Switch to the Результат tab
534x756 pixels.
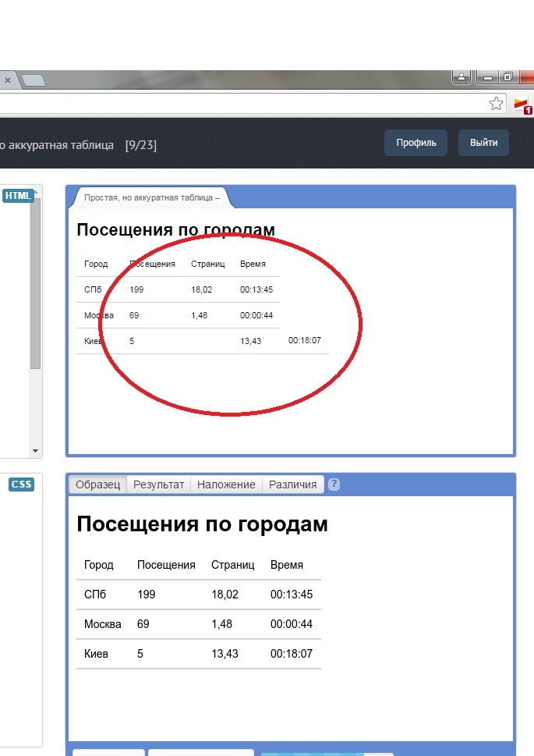158,484
